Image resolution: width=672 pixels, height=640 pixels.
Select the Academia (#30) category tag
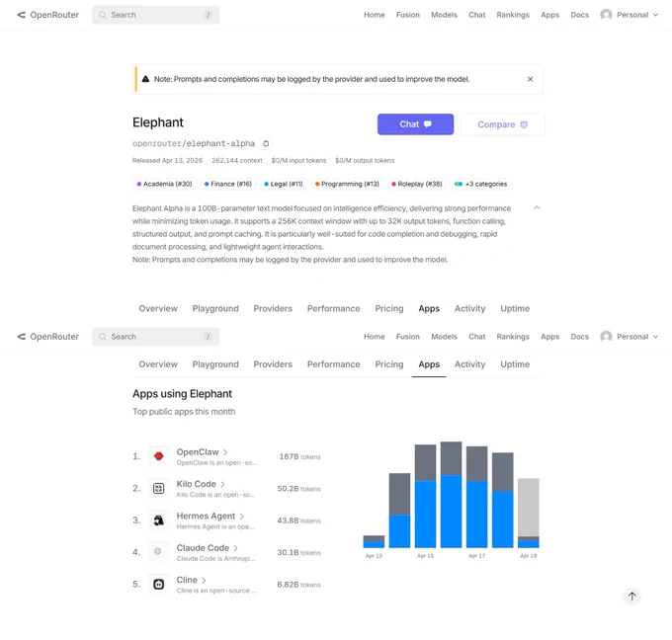click(164, 185)
